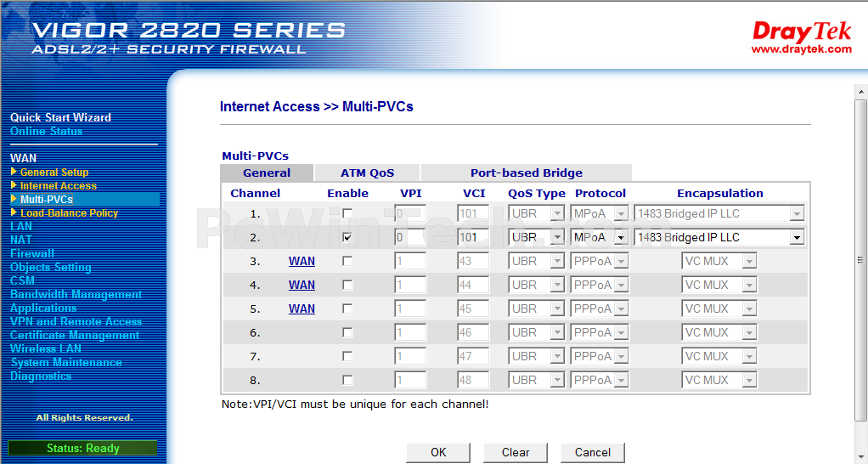Click the Vigor 2820 Series banner logo
Viewport: 868px width, 464px height.
[189, 37]
